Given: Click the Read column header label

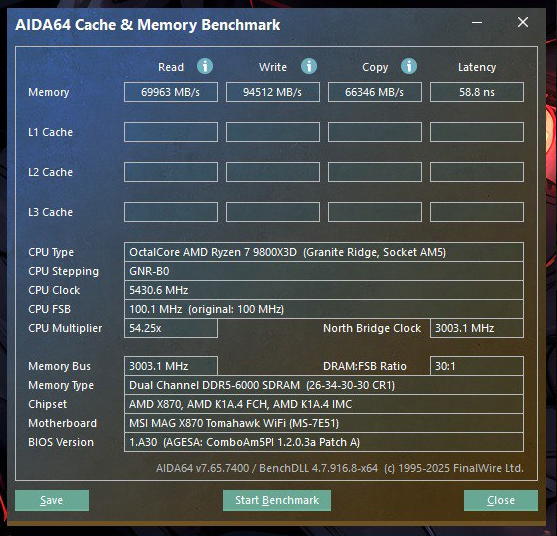Looking at the screenshot, I should [171, 67].
